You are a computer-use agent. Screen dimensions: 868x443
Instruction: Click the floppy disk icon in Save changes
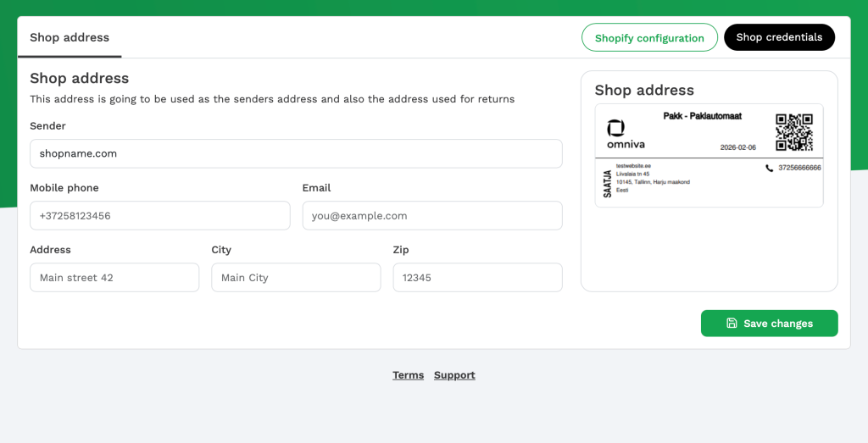pyautogui.click(x=732, y=324)
